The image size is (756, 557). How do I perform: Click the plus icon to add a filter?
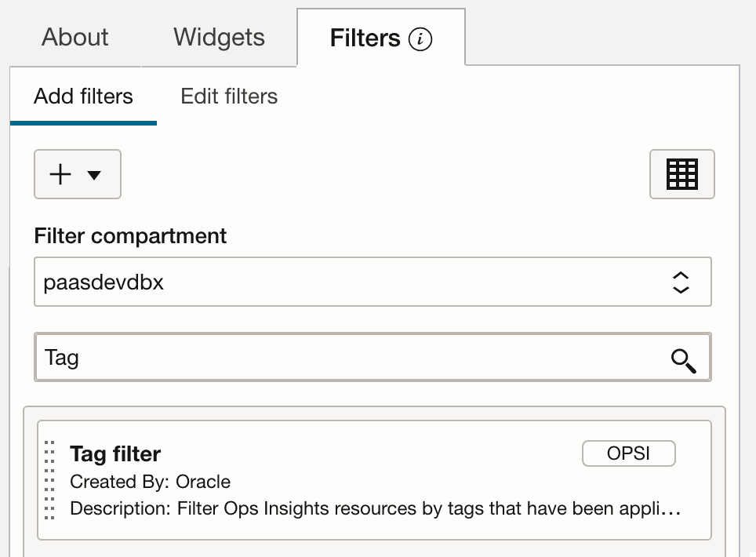pos(60,174)
